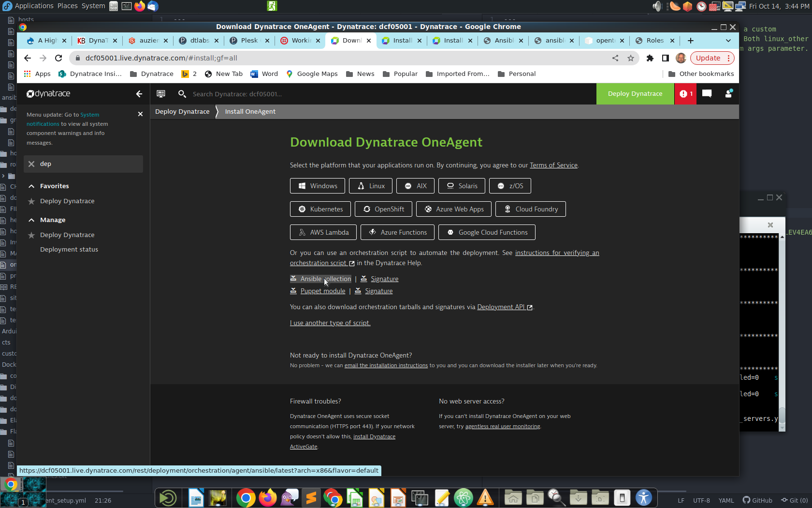Open Chrome extensions puzzle icon

(650, 58)
